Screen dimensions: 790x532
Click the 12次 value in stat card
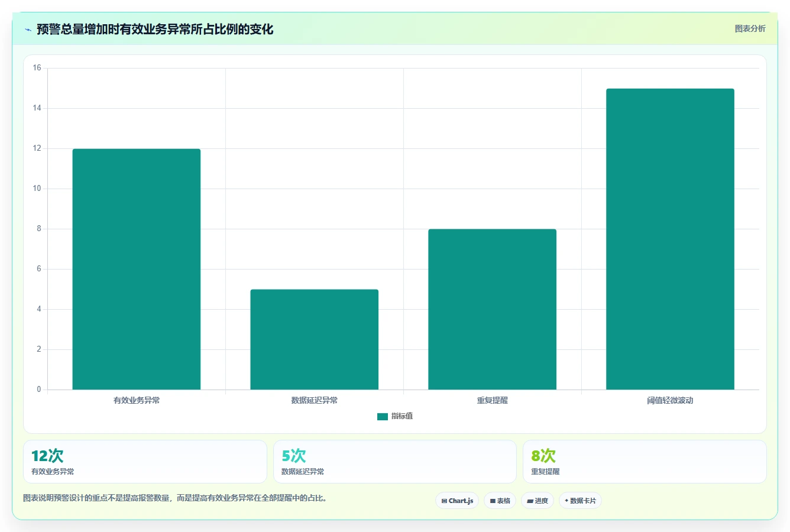[x=47, y=456]
